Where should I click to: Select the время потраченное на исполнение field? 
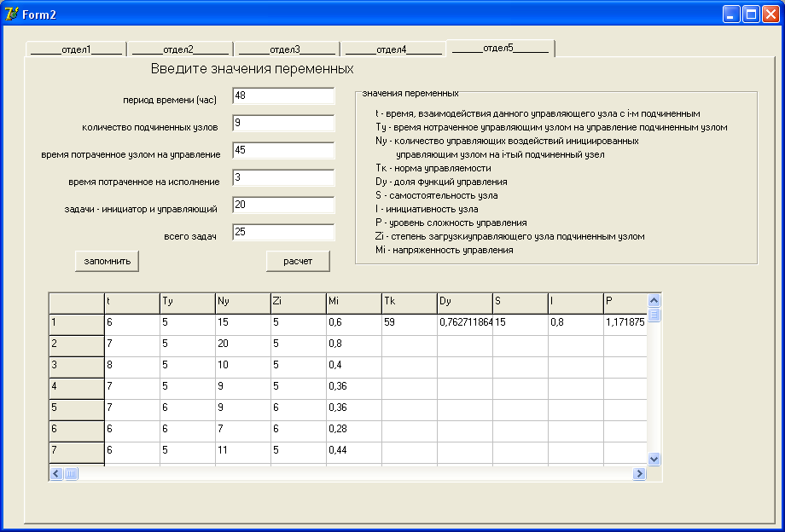[x=283, y=177]
